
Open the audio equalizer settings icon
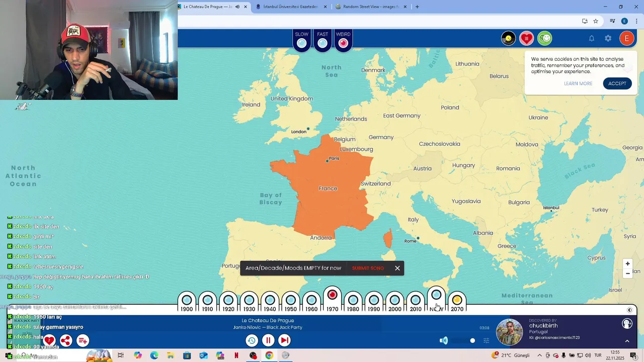click(x=486, y=340)
